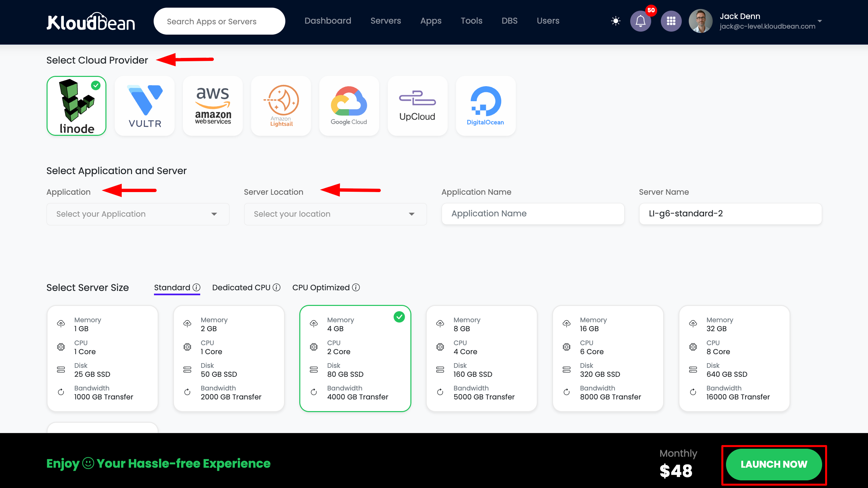Click the Launch Now button
The image size is (868, 488).
774,464
